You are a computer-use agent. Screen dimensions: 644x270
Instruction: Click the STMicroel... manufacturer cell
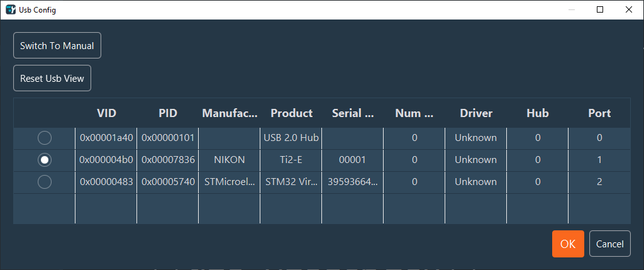pyautogui.click(x=230, y=182)
